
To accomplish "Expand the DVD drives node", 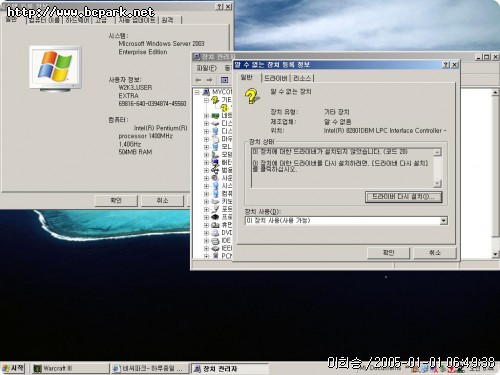I will tap(206, 233).
